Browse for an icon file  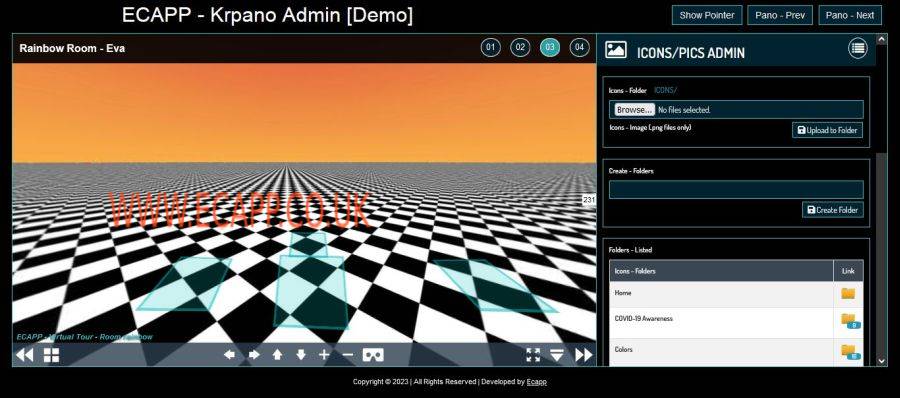point(634,110)
